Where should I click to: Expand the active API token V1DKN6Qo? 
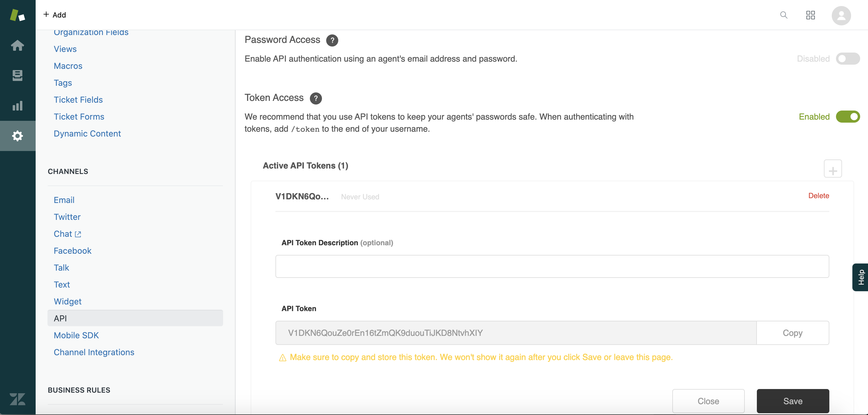[x=303, y=196]
